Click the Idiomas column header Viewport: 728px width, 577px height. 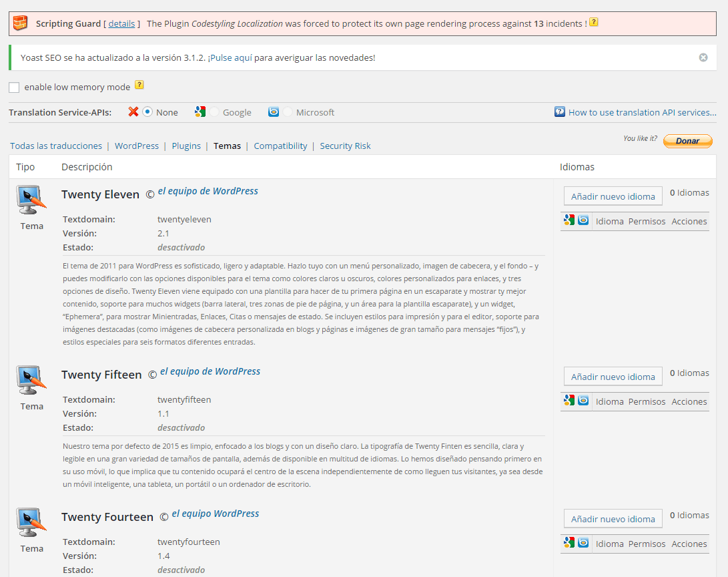coord(577,167)
